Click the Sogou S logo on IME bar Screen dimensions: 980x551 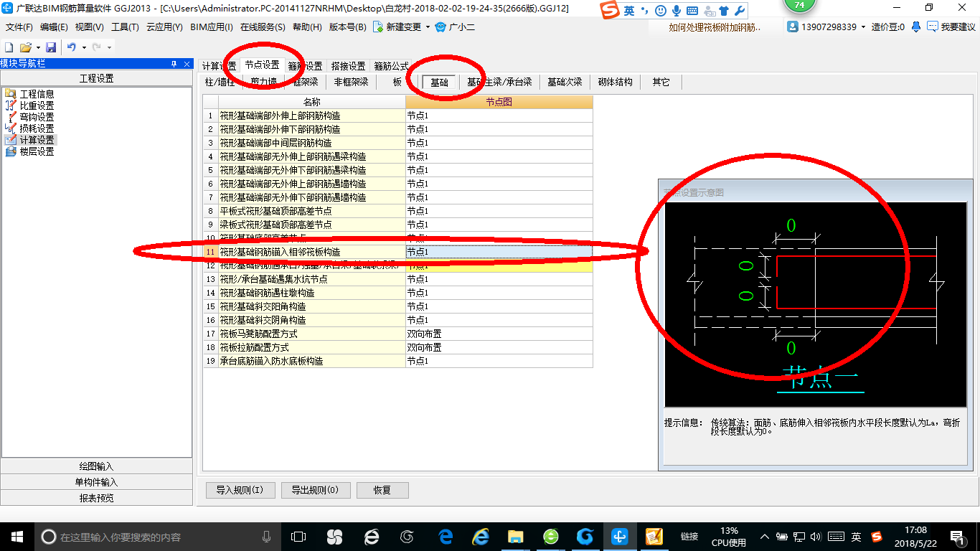[610, 10]
